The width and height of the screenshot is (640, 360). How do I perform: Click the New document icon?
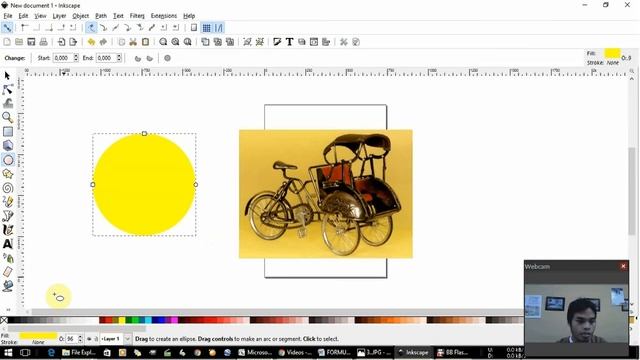(7, 42)
